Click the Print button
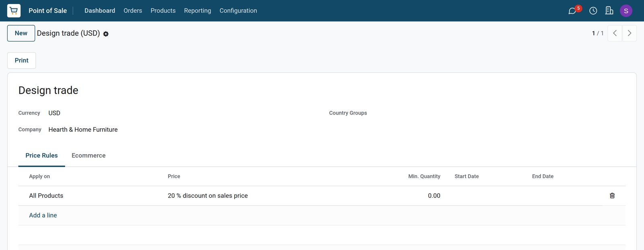This screenshot has width=644, height=250. point(21,60)
